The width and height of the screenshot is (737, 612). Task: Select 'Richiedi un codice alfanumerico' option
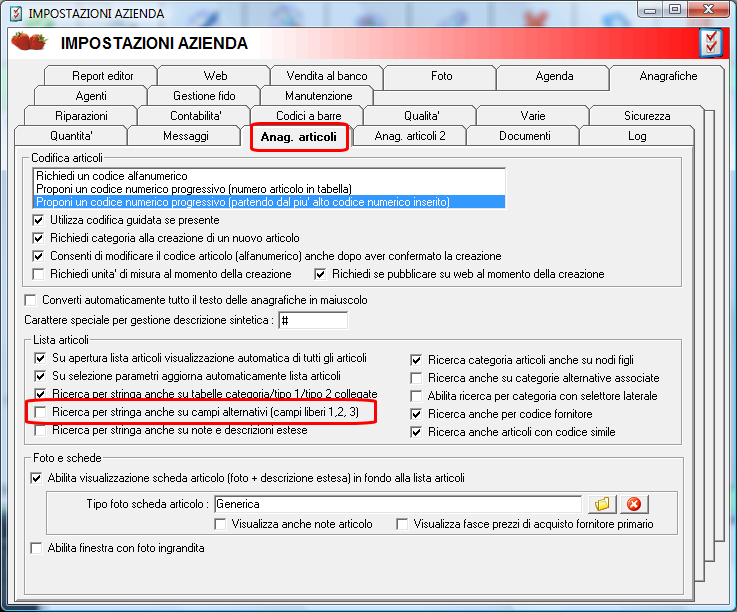(x=269, y=176)
